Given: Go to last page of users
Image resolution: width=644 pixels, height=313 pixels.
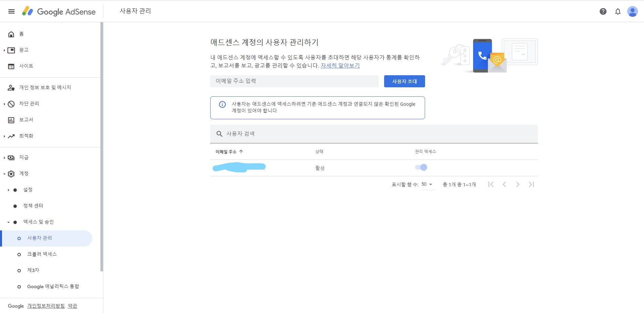Looking at the screenshot, I should [x=531, y=184].
